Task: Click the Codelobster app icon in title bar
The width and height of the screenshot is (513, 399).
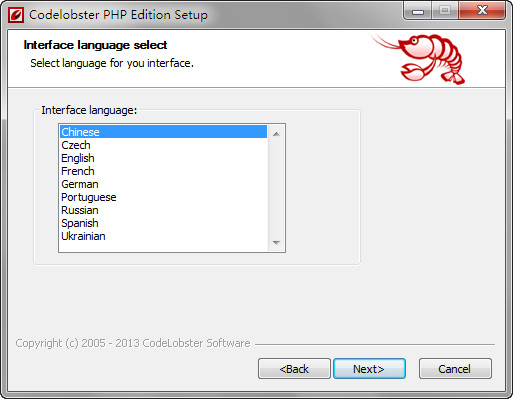Action: (x=16, y=15)
